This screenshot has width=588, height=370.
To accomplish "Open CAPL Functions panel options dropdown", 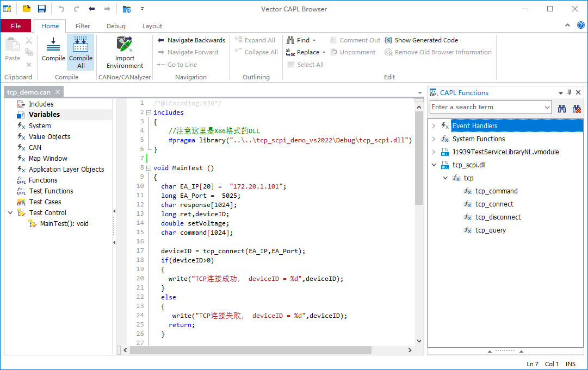I will coord(561,93).
